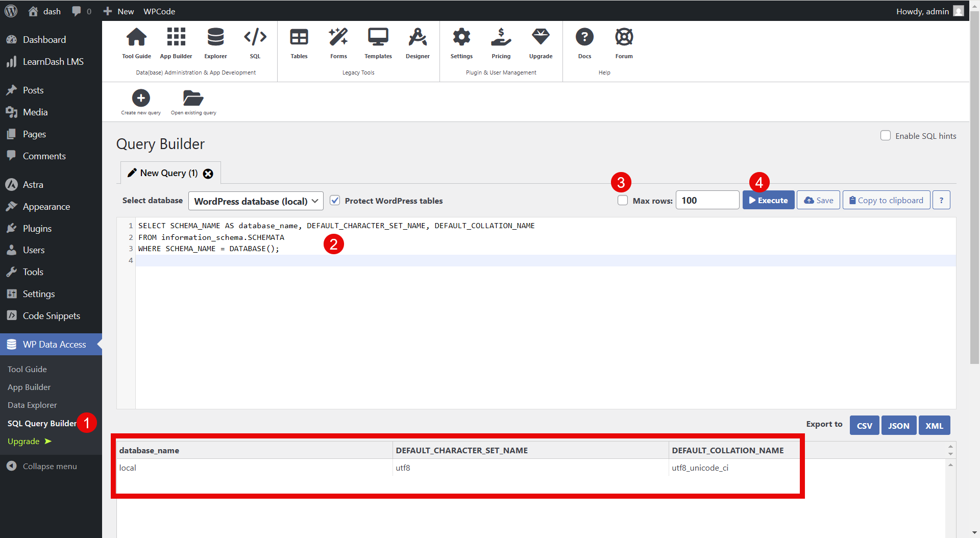
Task: Click the Create new query plus icon
Action: (141, 98)
